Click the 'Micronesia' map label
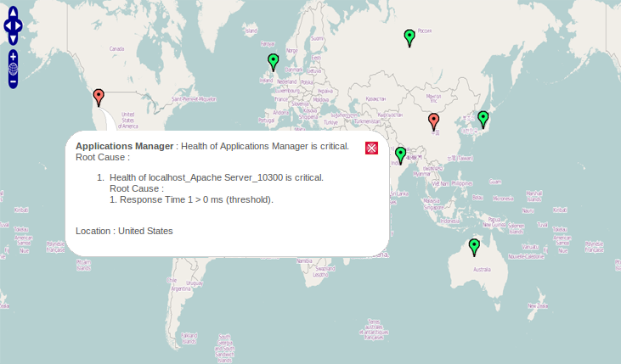 tap(503, 199)
